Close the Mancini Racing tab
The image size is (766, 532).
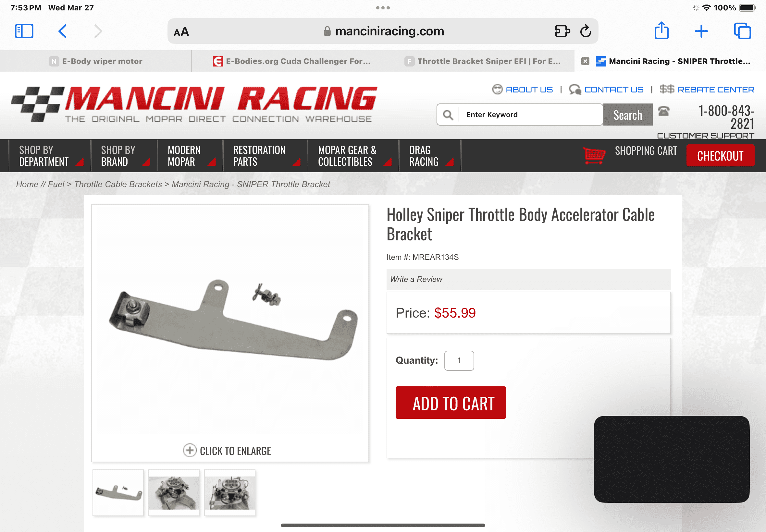click(x=585, y=61)
